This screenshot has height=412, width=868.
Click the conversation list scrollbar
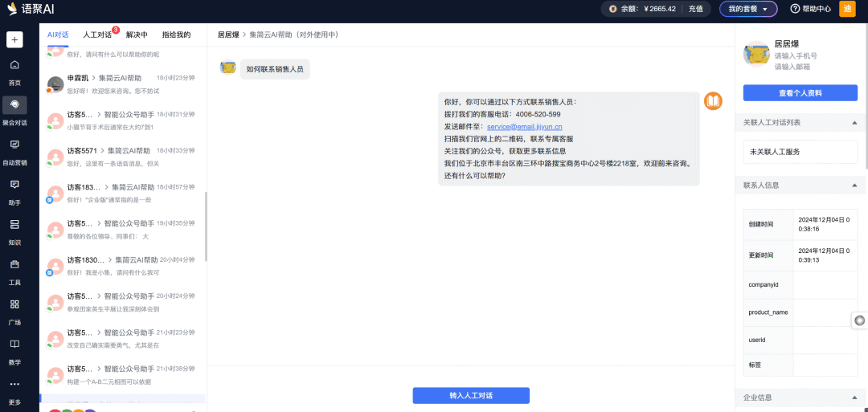pos(206,226)
